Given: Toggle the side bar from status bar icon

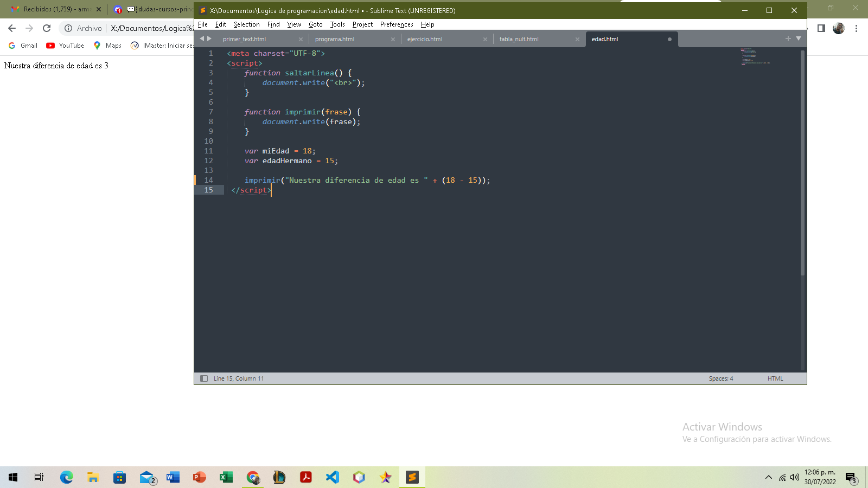Looking at the screenshot, I should [x=204, y=378].
